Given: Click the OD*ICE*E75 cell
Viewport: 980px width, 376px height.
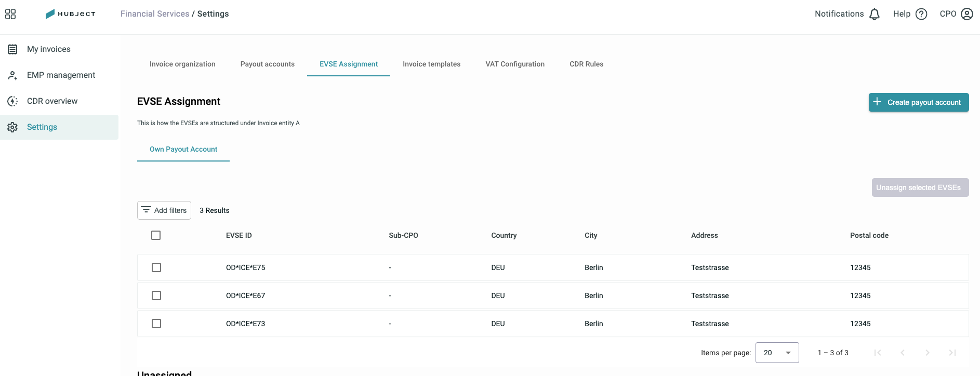Looking at the screenshot, I should coord(246,267).
